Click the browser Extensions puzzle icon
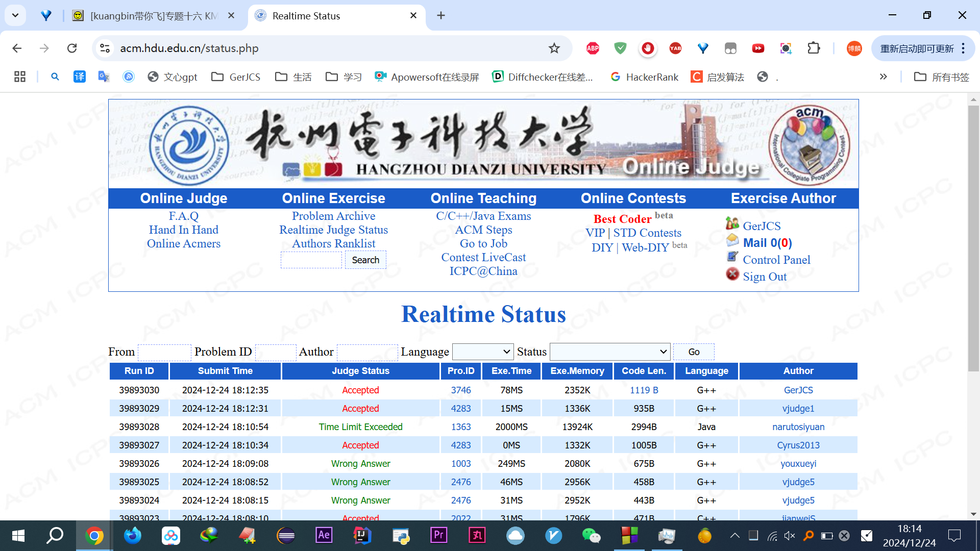This screenshot has height=551, width=980. click(x=814, y=48)
